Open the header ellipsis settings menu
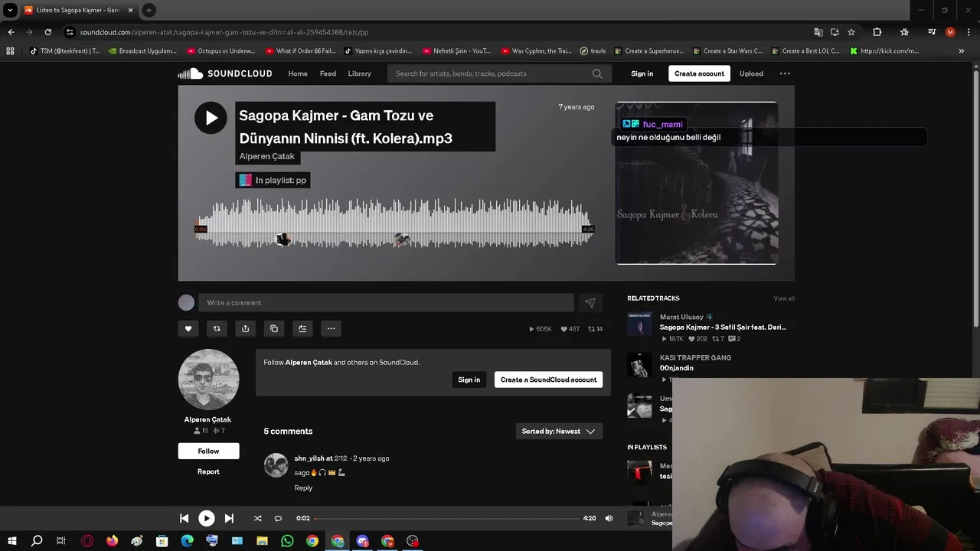 pos(785,73)
